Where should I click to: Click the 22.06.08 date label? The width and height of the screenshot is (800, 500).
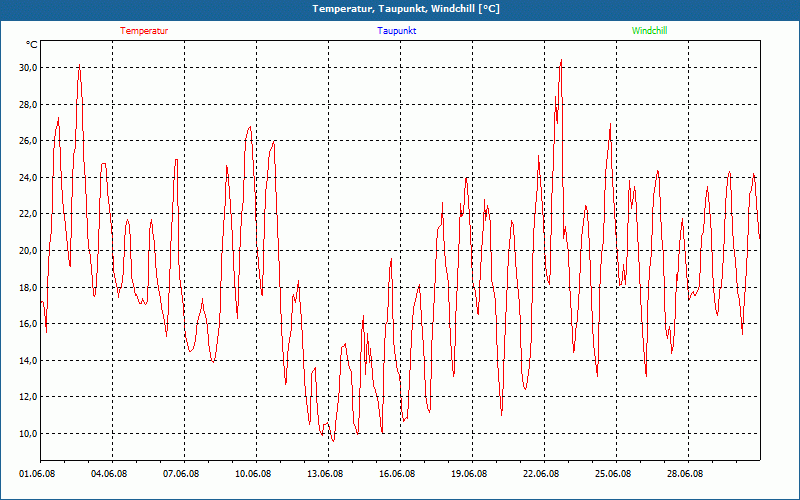pos(541,474)
